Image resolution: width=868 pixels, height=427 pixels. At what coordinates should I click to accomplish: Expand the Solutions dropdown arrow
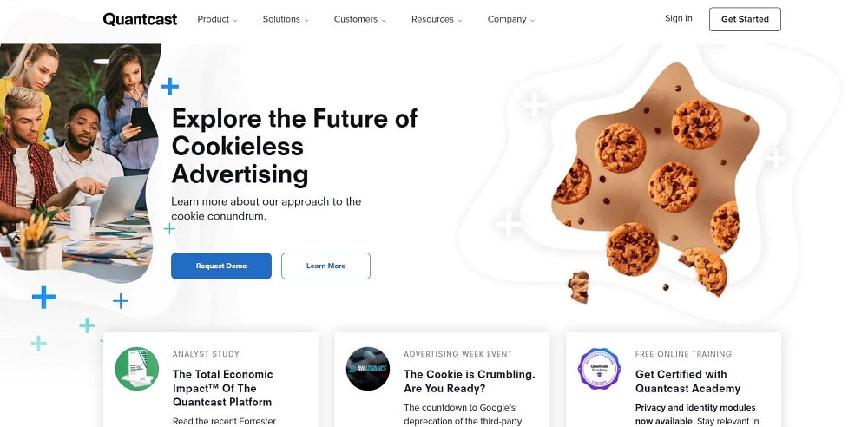[306, 21]
